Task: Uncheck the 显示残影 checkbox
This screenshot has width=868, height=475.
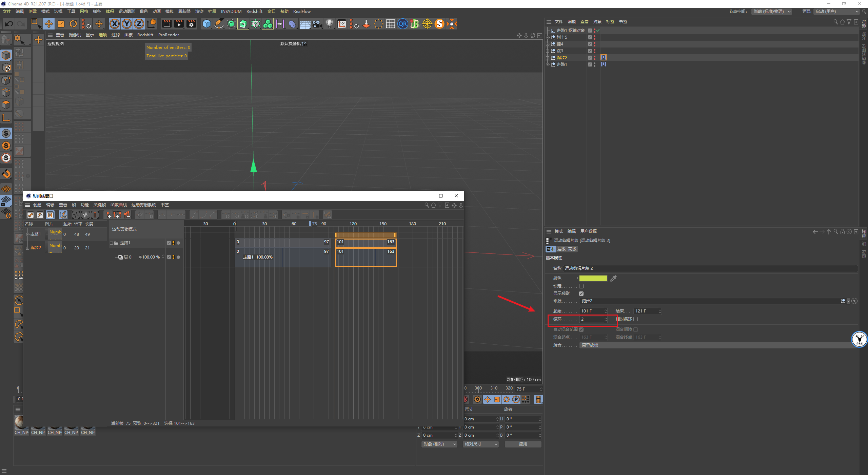Action: (x=581, y=293)
